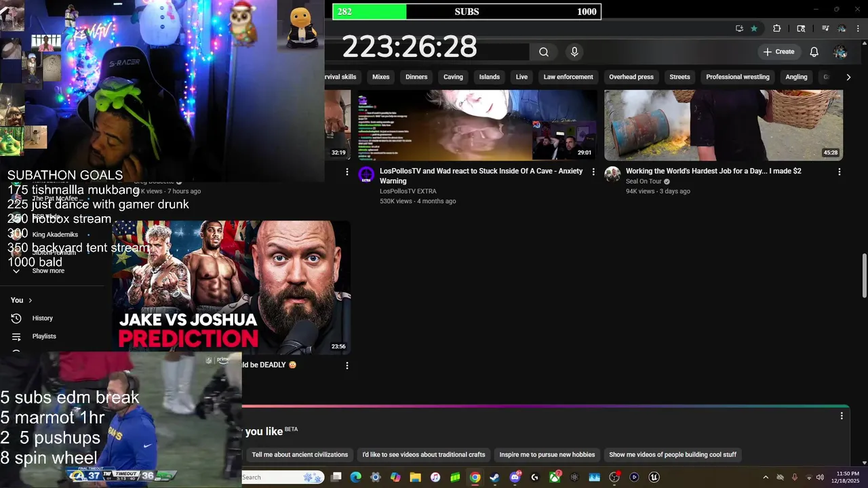Open the World's Hardest Job video thumbnail

pos(724,125)
